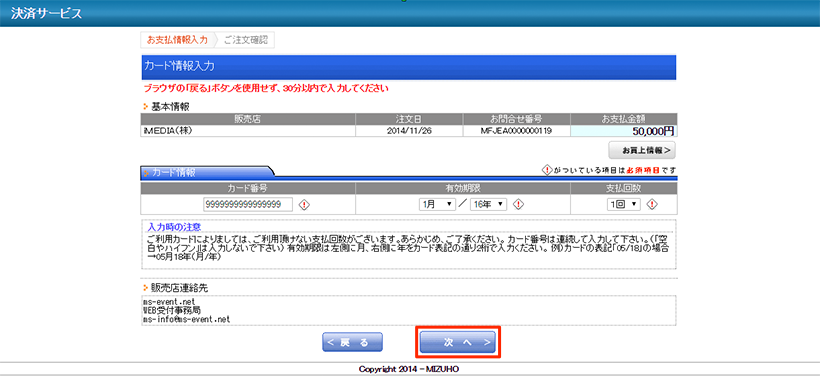The image size is (820, 380).
Task: Open the お買上情報 purchase details button
Action: (x=642, y=151)
